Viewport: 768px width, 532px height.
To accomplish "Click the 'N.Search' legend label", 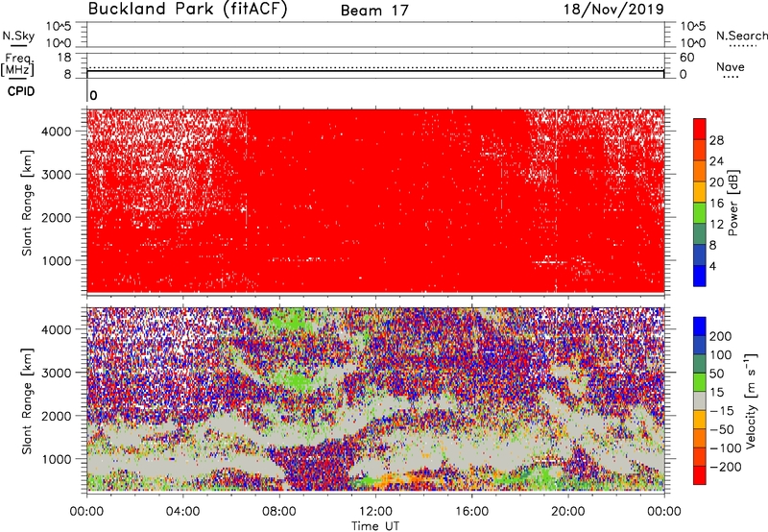I will 742,36.
